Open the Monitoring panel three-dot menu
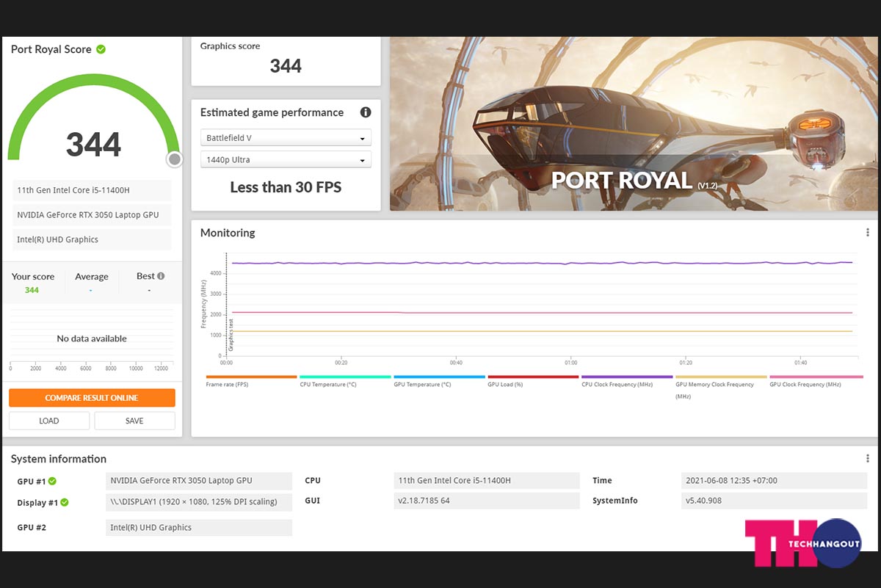Screen dimensions: 881x588 coord(867,233)
